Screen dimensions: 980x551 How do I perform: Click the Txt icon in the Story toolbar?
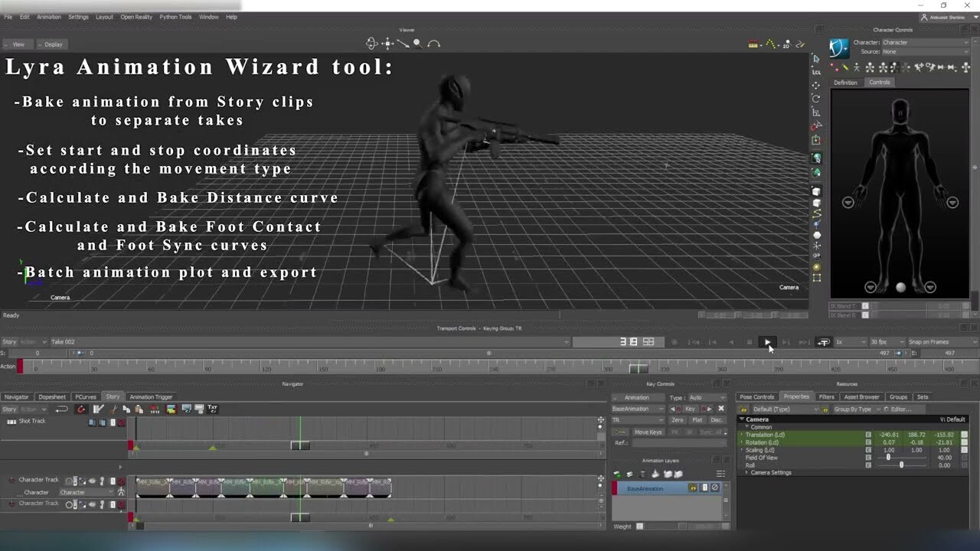point(213,409)
